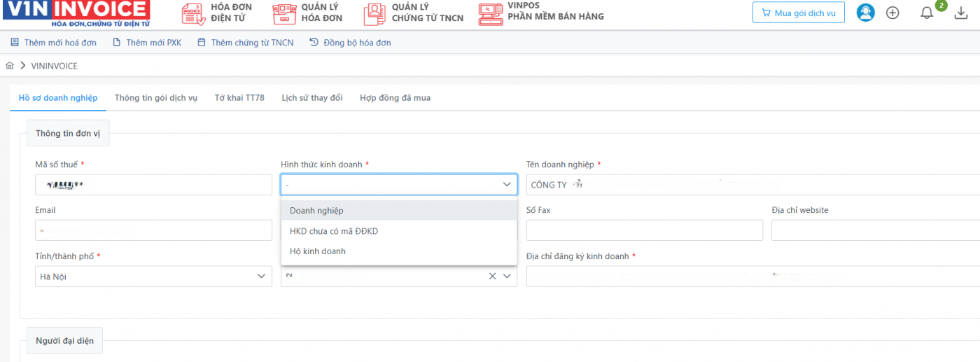Collapse the Hình thức kinh doanh dropdown

tap(507, 185)
